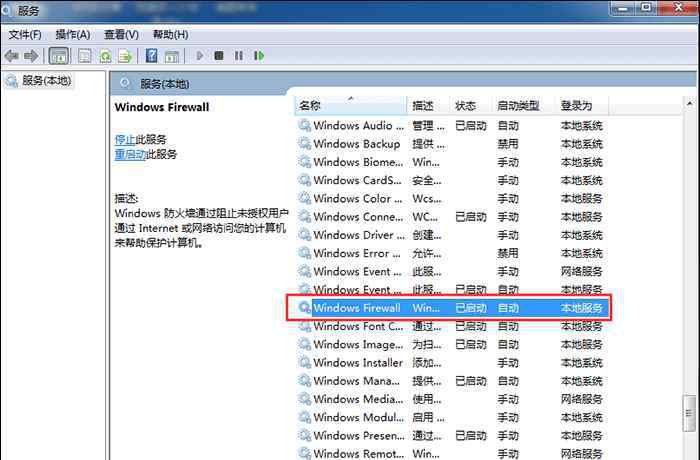This screenshot has height=460, width=700.
Task: Toggle the show/hide console tree icon
Action: 59,56
